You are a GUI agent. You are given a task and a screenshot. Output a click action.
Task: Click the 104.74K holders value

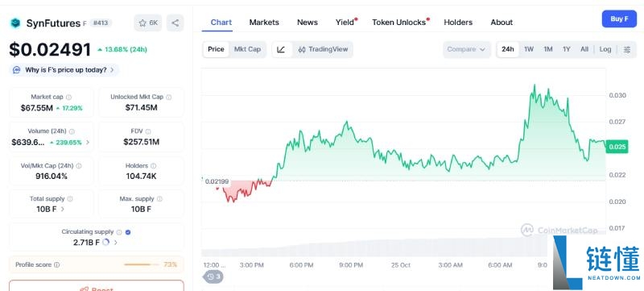coord(142,177)
